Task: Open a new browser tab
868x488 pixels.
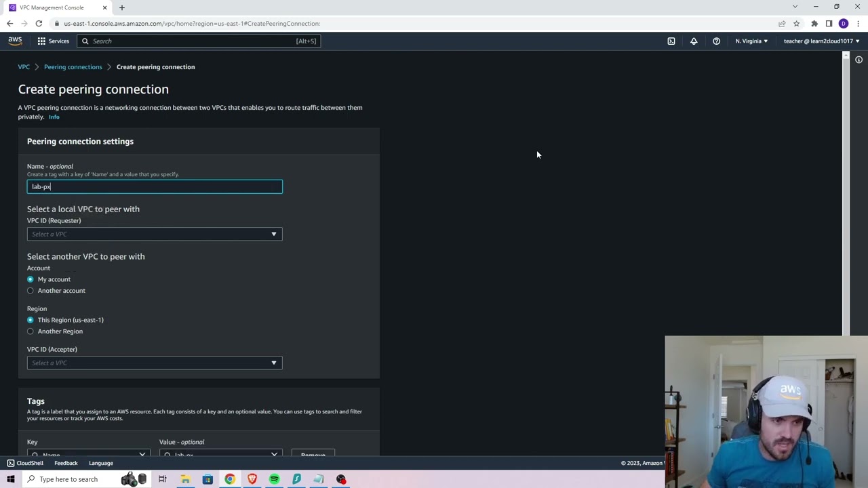Action: pos(122,7)
